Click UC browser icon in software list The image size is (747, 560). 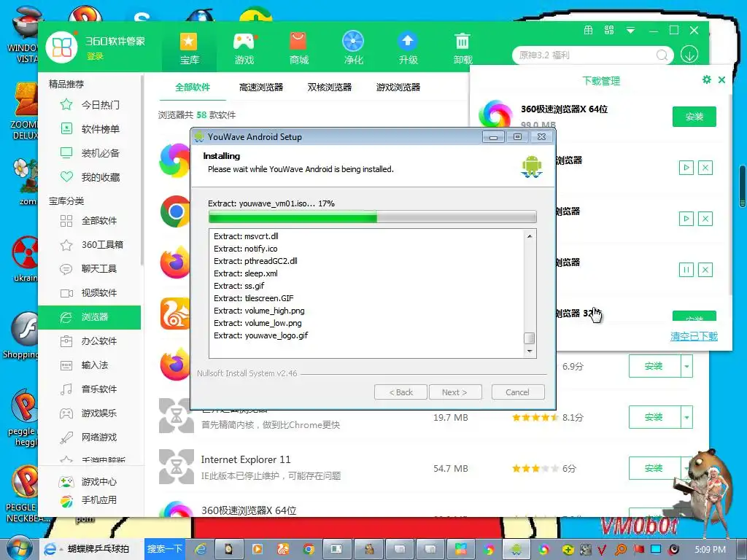[175, 314]
